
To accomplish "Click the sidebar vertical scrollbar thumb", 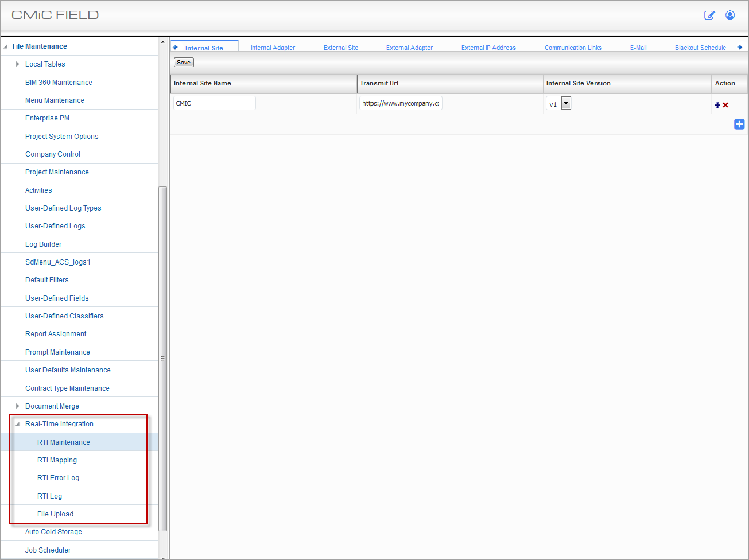I will click(162, 359).
